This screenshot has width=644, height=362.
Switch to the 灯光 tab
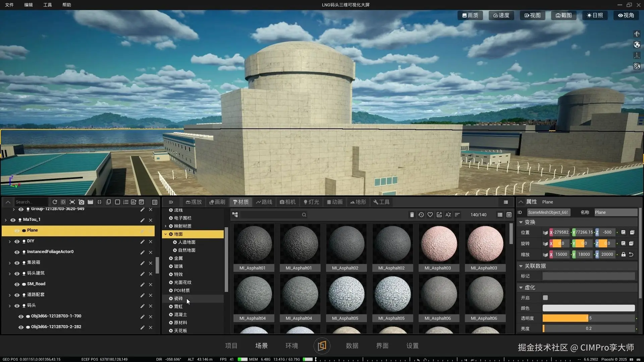pos(311,202)
